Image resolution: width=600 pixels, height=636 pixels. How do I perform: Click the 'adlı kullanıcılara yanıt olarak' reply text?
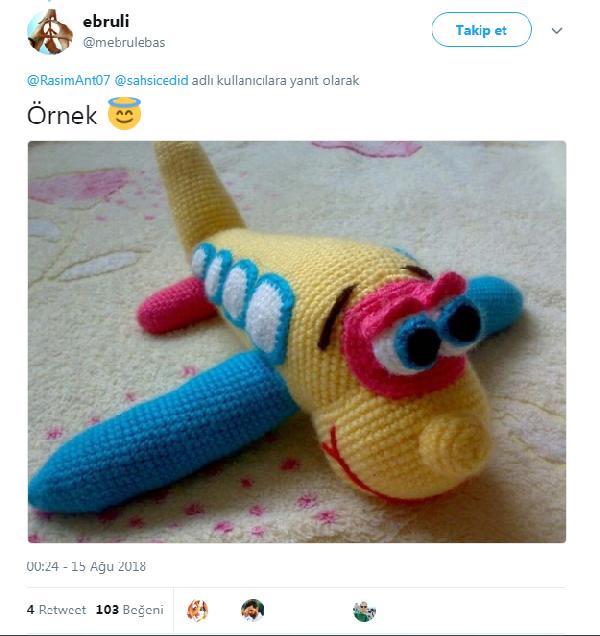(x=275, y=80)
